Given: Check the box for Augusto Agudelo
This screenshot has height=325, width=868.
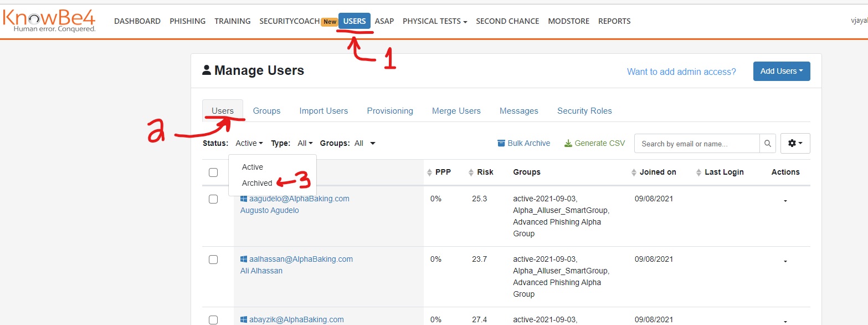Looking at the screenshot, I should pyautogui.click(x=213, y=199).
